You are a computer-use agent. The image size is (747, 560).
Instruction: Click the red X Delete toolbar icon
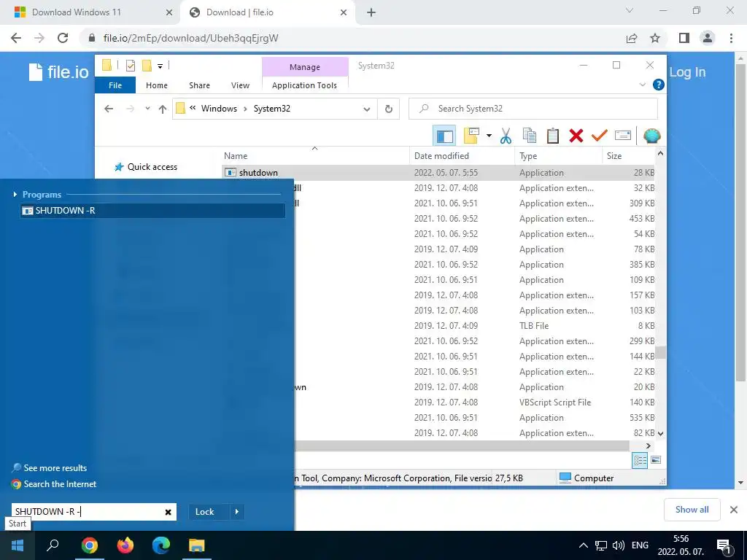576,136
